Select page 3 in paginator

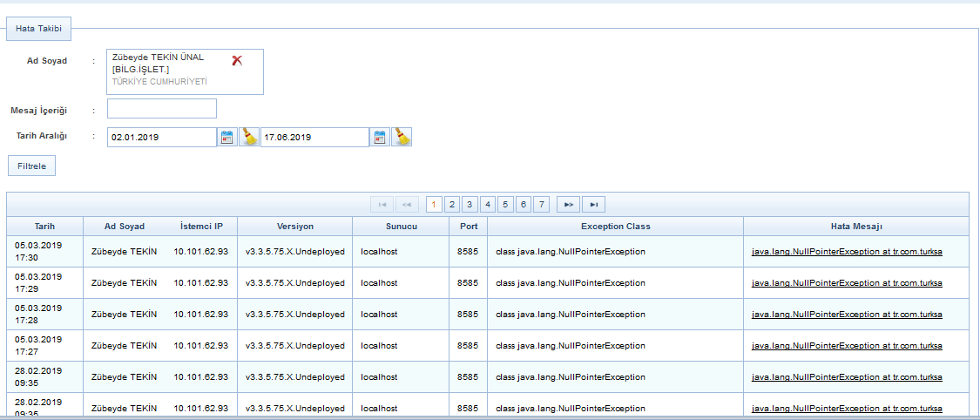[x=470, y=204]
